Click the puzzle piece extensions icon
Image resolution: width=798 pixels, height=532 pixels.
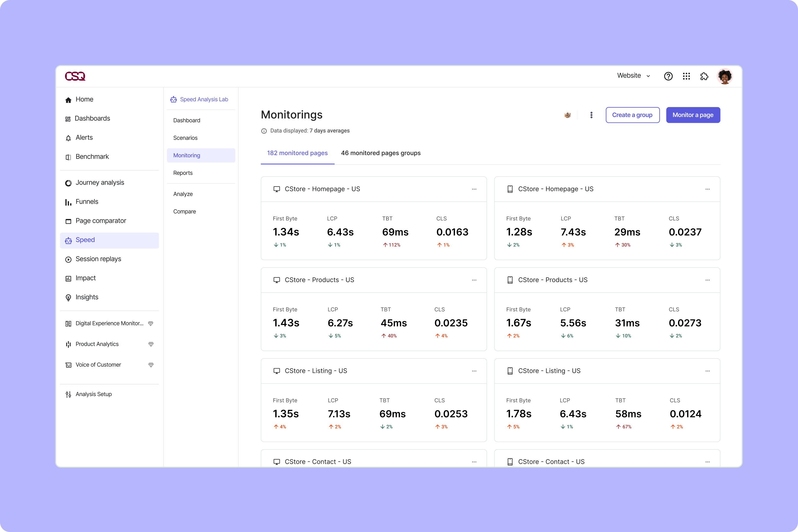click(x=704, y=76)
